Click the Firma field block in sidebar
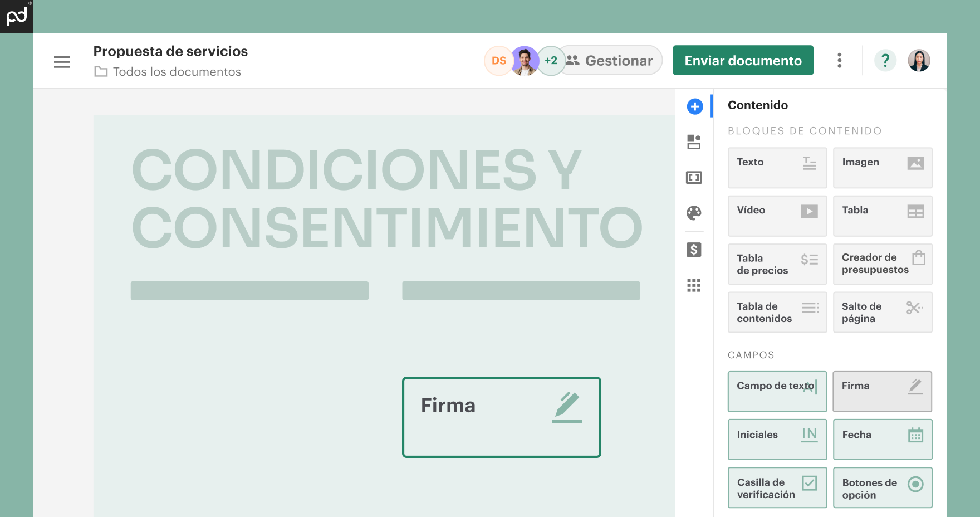The image size is (980, 517). 882,391
